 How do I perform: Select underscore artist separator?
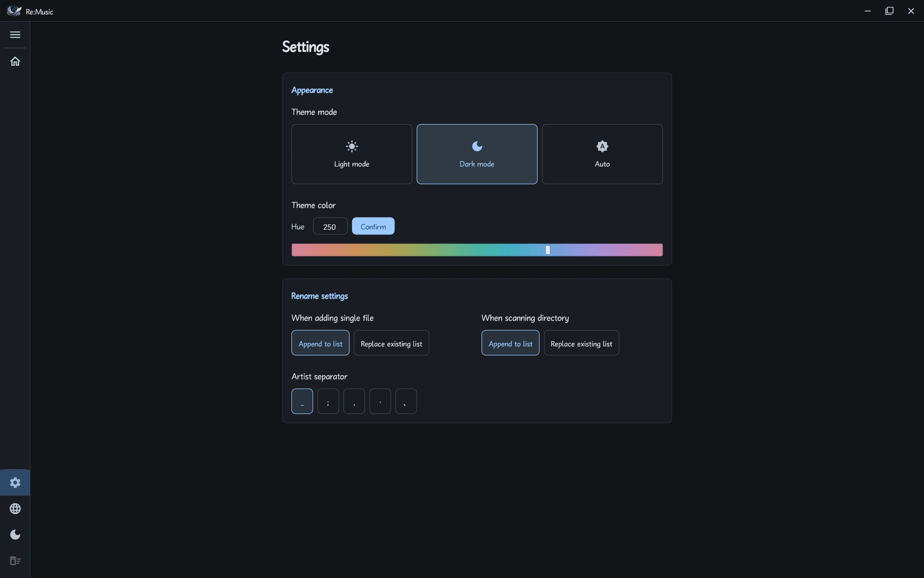(x=302, y=401)
